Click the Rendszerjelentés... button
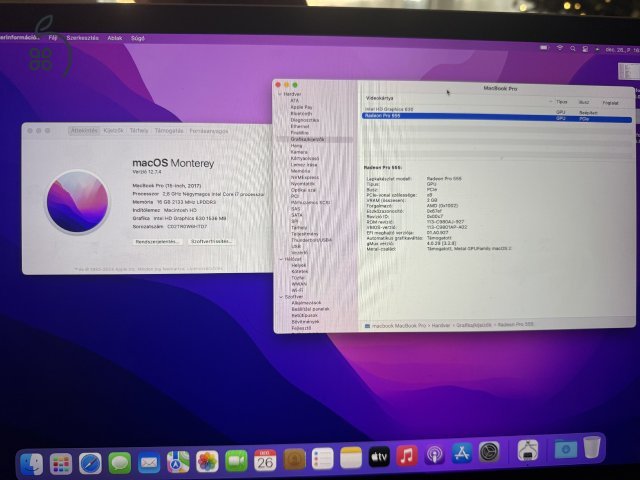Viewport: 640px width, 480px height. point(157,242)
